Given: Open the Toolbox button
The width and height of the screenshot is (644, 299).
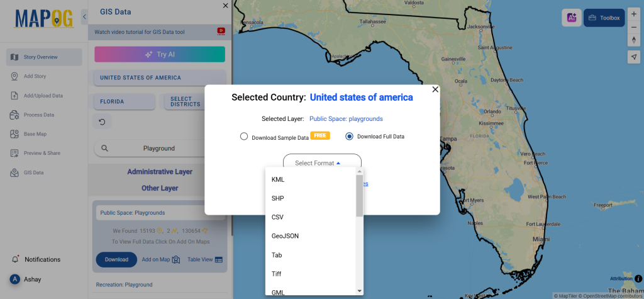Looking at the screenshot, I should click(x=604, y=18).
